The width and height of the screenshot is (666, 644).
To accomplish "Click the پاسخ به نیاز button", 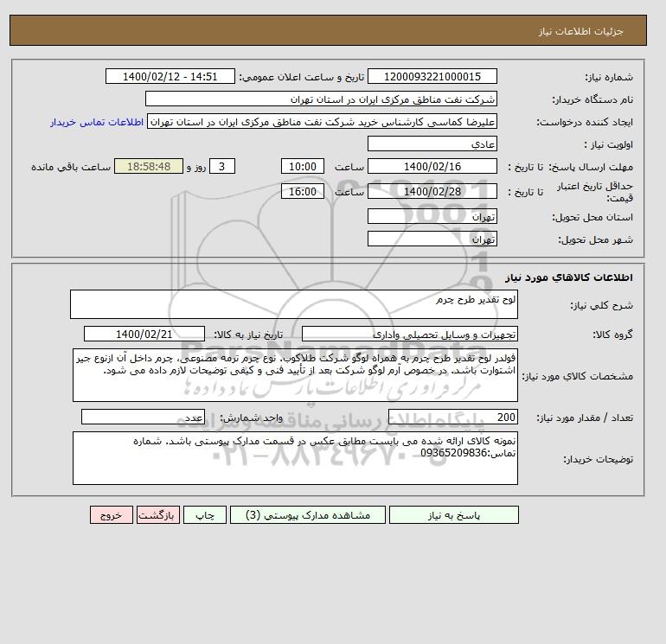I will [453, 515].
